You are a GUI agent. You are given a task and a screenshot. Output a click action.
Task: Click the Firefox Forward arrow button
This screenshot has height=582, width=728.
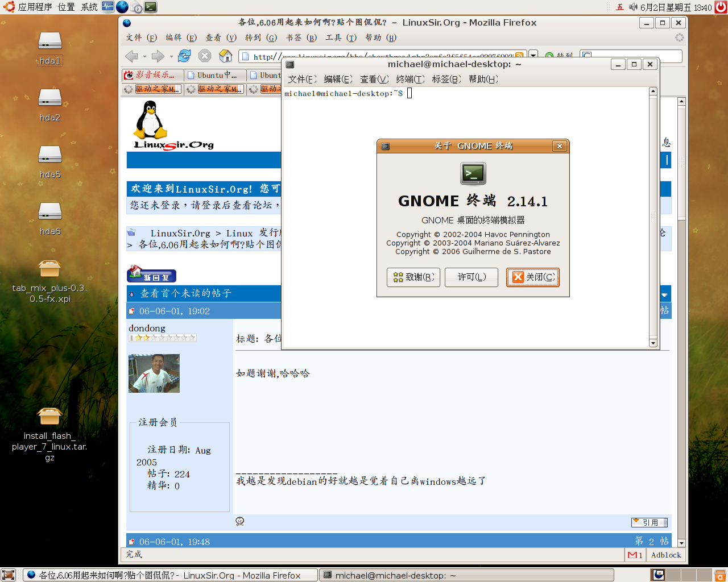(158, 56)
